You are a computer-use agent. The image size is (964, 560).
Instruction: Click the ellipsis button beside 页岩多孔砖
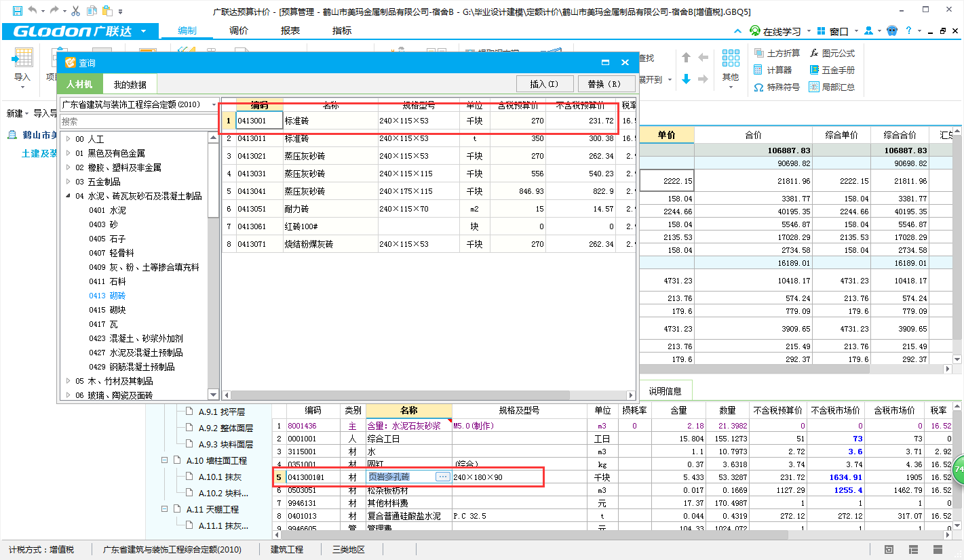coord(443,477)
